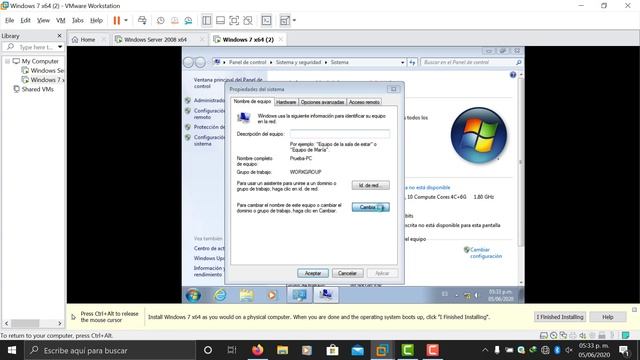Take a snapshot of this virtual machine

(160, 20)
